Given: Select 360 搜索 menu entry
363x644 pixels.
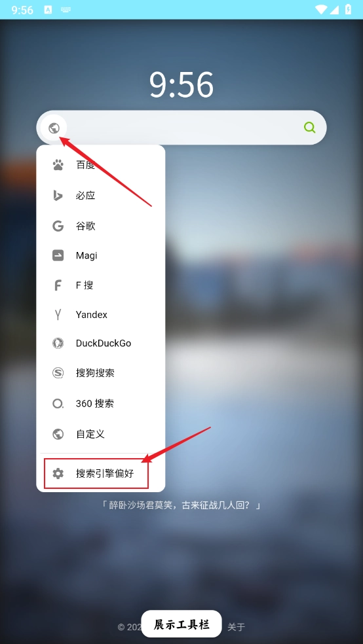Looking at the screenshot, I should (x=101, y=404).
